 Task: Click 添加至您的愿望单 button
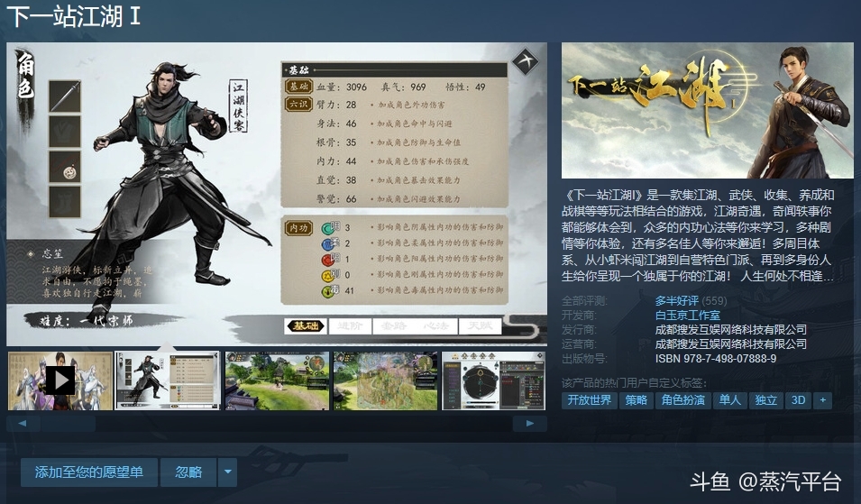coord(88,472)
